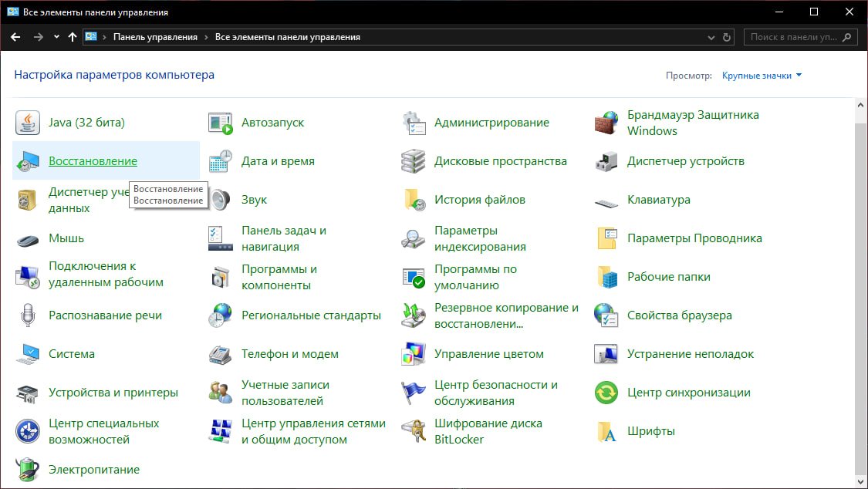
Task: Go up one level with the Up arrow
Action: coord(72,37)
